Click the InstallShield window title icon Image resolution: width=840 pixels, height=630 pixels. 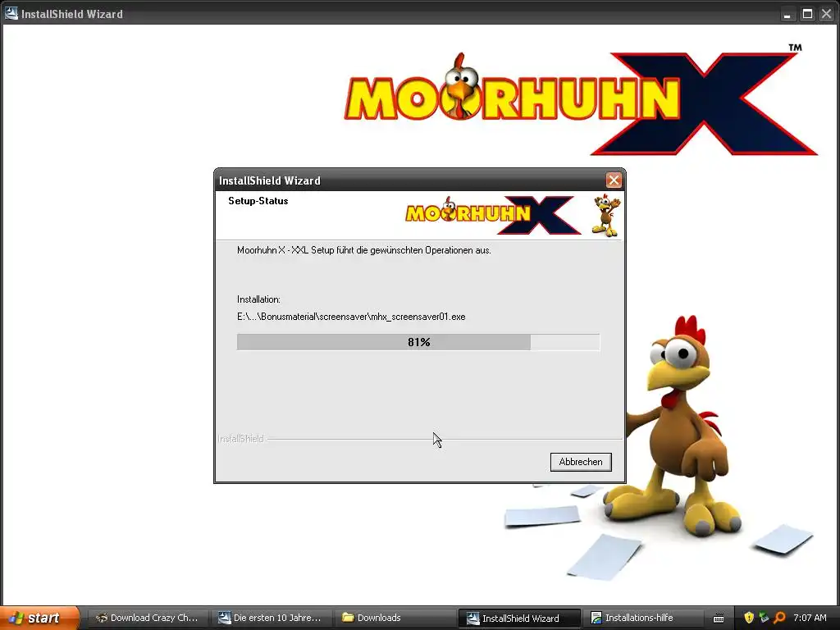click(x=11, y=13)
